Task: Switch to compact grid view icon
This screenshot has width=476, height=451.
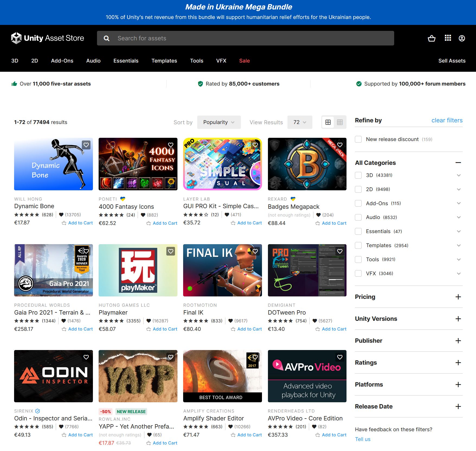Action: pyautogui.click(x=340, y=122)
